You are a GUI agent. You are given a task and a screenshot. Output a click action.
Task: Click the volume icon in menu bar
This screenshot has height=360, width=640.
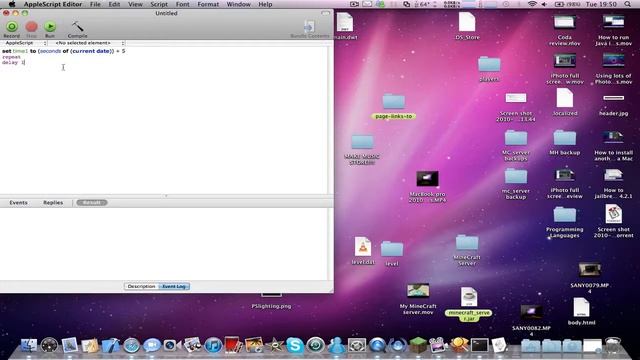pos(544,4)
